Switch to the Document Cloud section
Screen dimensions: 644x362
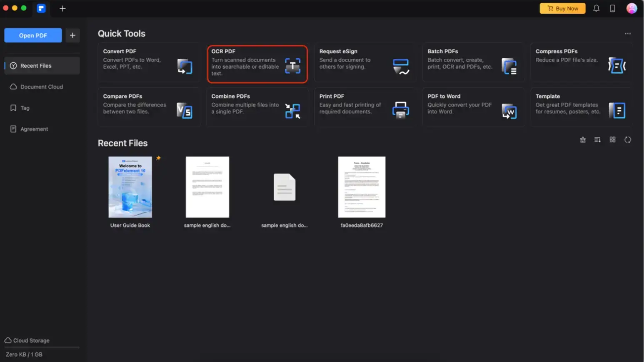point(42,87)
